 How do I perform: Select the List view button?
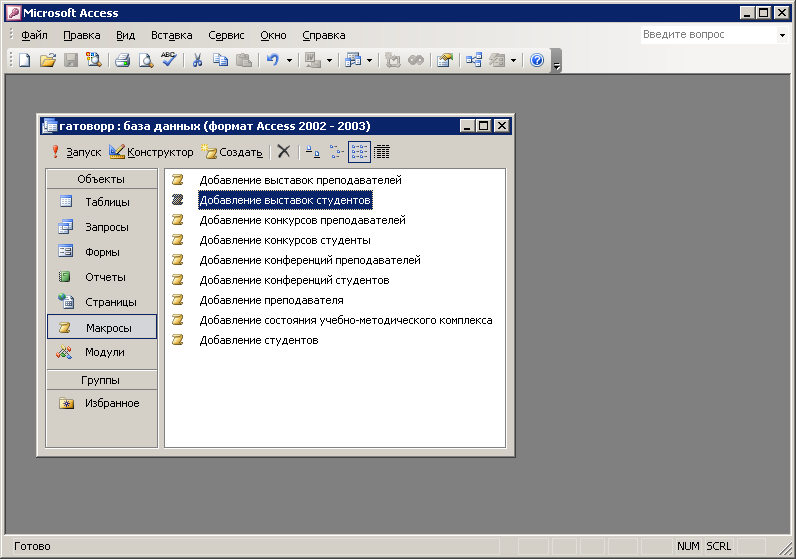(x=359, y=152)
